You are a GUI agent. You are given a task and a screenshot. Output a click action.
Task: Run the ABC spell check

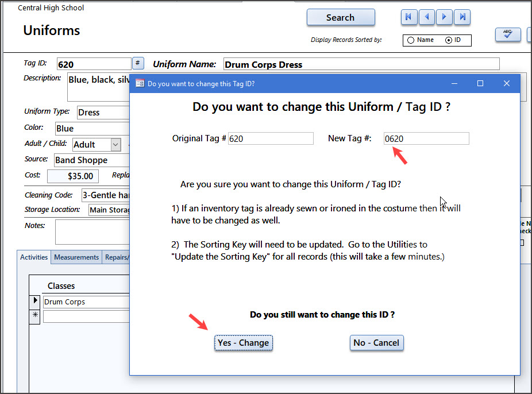[508, 34]
